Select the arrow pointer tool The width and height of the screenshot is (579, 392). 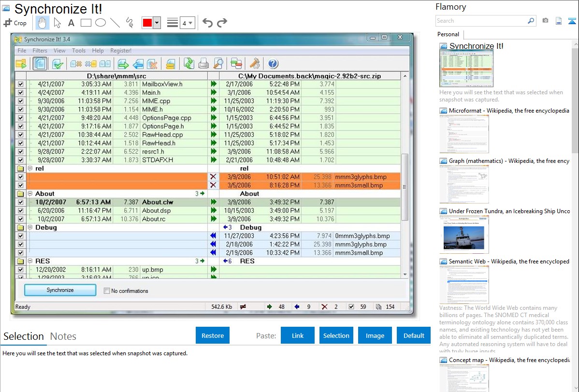(x=57, y=23)
